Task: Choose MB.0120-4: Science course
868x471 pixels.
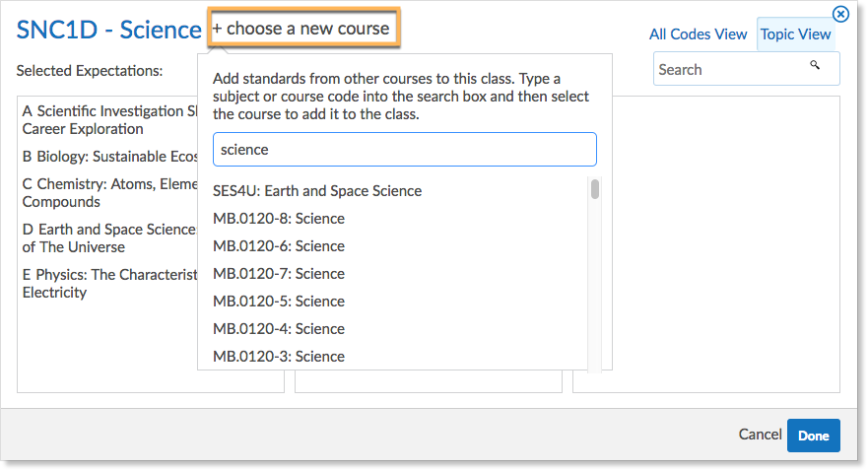Action: coord(279,329)
